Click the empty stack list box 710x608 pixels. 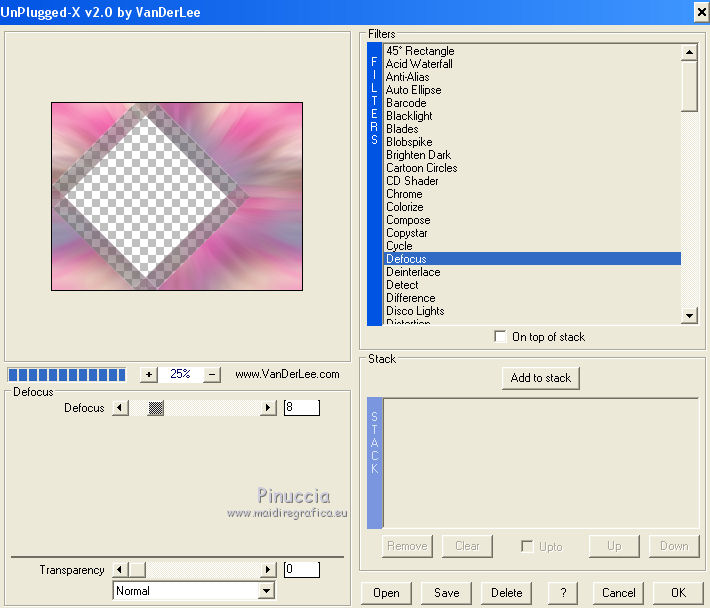click(541, 463)
